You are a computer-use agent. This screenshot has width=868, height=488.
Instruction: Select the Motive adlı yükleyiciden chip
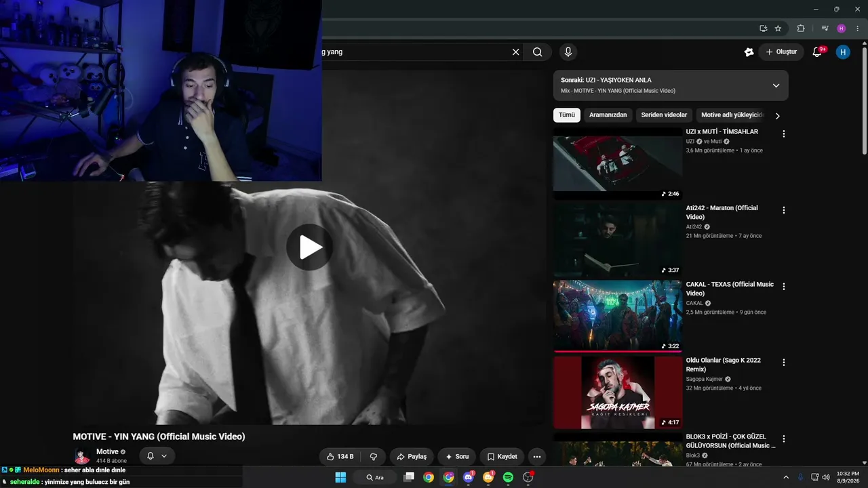pyautogui.click(x=732, y=115)
